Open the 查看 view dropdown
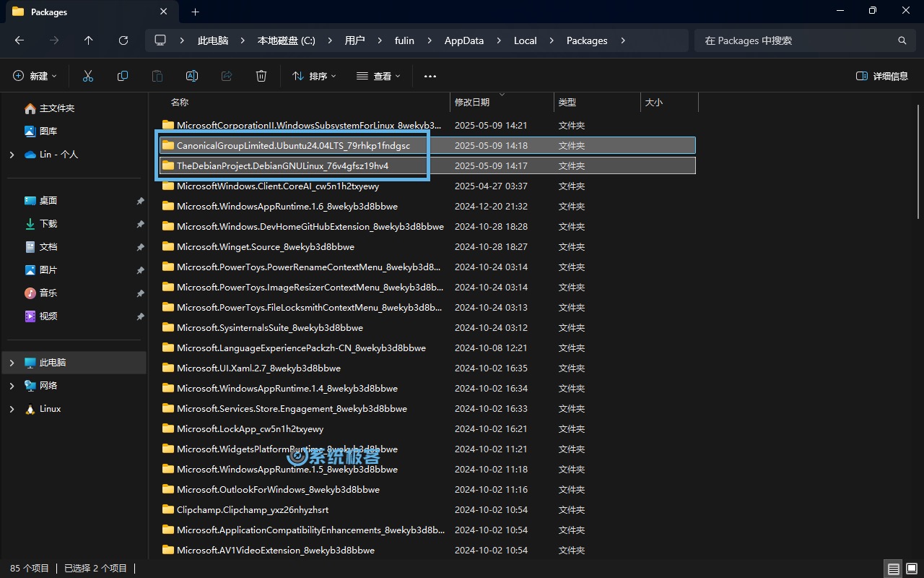Screen dimensions: 924x578 pos(378,76)
